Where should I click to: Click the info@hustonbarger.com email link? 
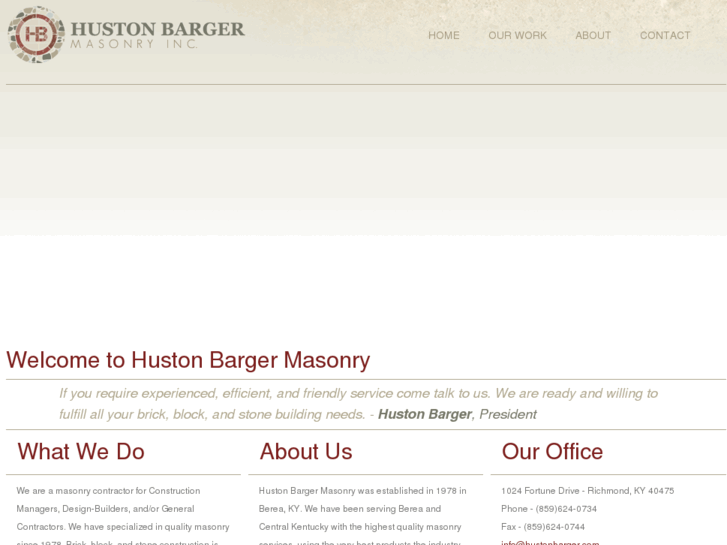tap(550, 542)
